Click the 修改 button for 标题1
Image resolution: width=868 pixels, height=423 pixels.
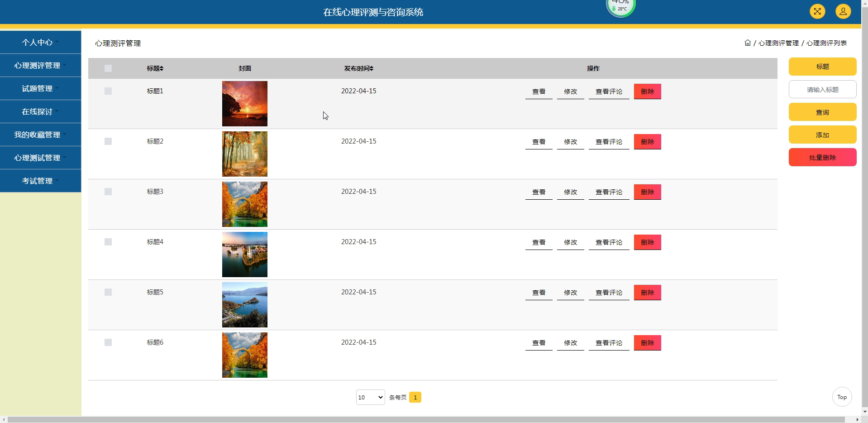pyautogui.click(x=570, y=91)
